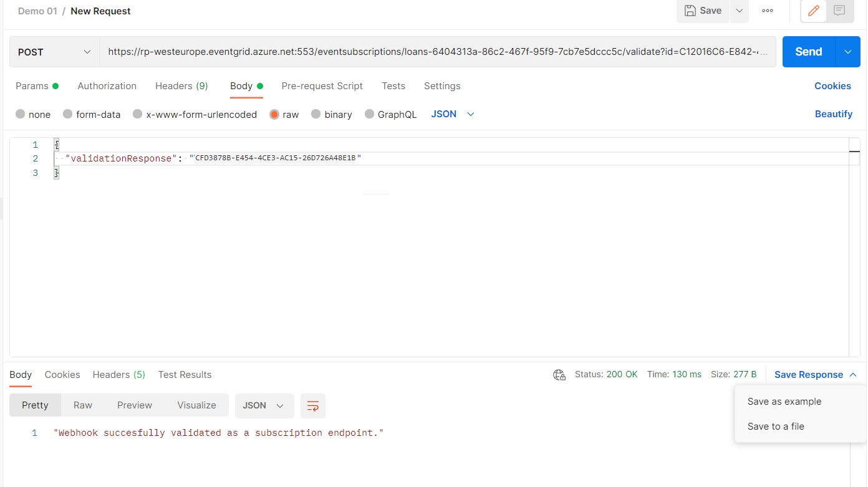
Task: Open the request Headers (9) tab
Action: point(181,86)
